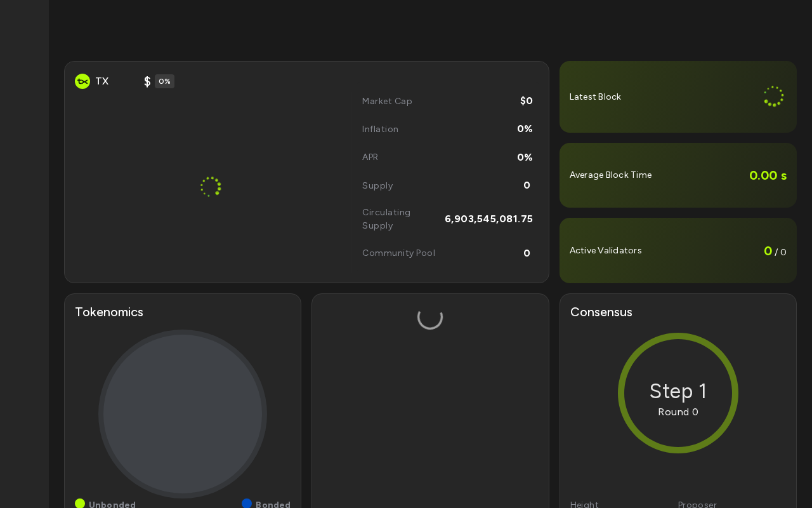Click the Supply label
The height and width of the screenshot is (508, 812).
tap(377, 185)
